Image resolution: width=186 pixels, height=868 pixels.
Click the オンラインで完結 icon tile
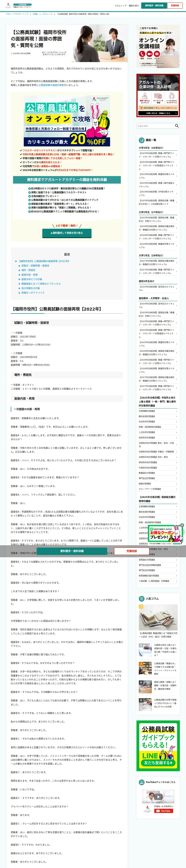(x=158, y=98)
